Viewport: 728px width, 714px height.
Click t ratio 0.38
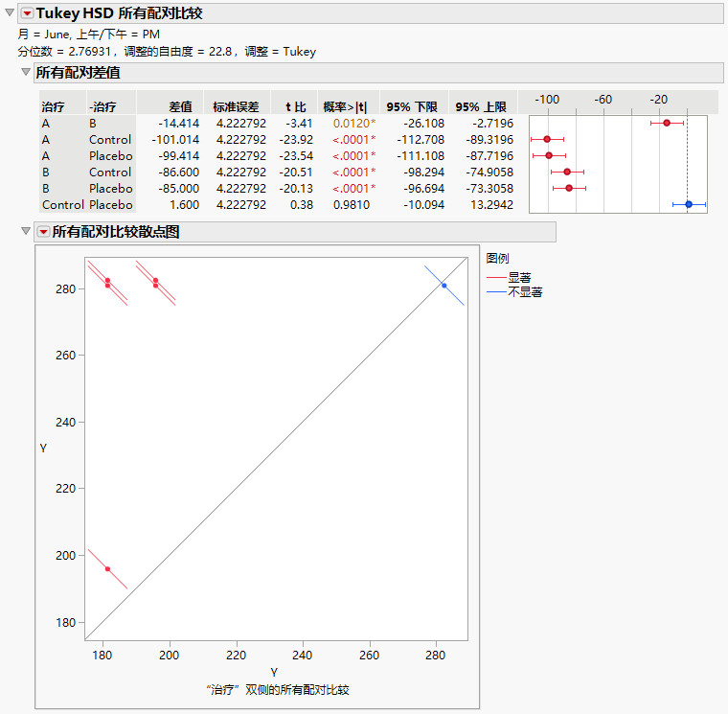click(302, 205)
